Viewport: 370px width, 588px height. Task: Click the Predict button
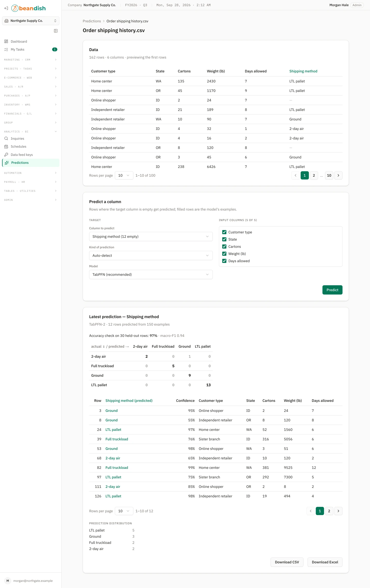332,290
